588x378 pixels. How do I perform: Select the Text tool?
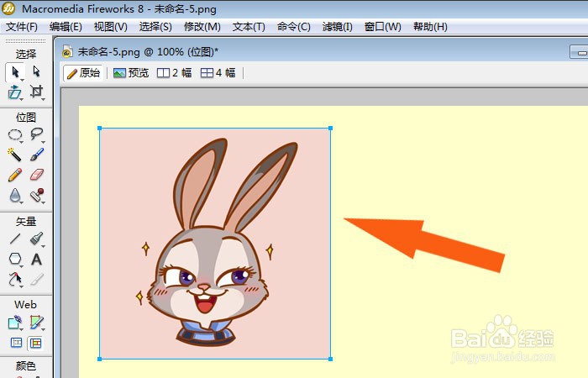pyautogui.click(x=36, y=259)
